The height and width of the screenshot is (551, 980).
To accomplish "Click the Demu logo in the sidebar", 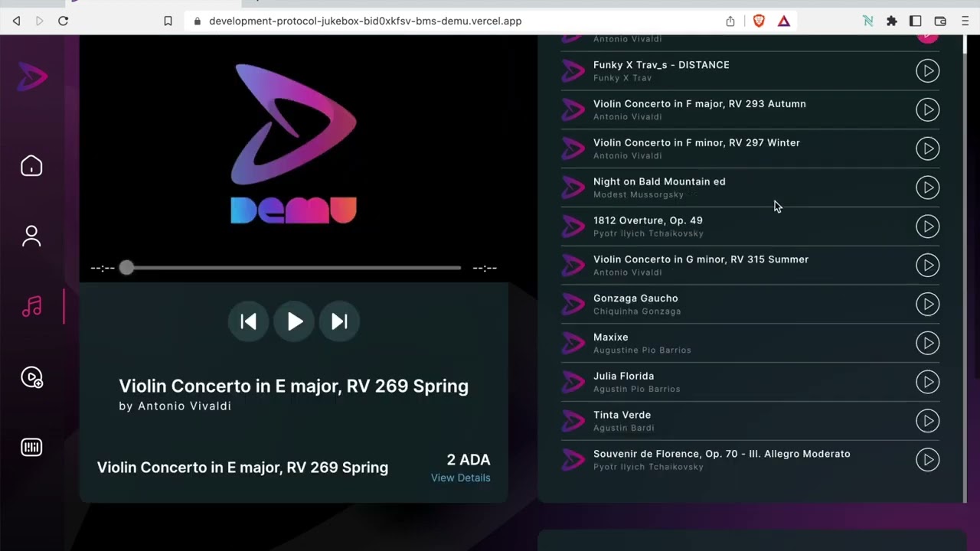I will 32,77.
